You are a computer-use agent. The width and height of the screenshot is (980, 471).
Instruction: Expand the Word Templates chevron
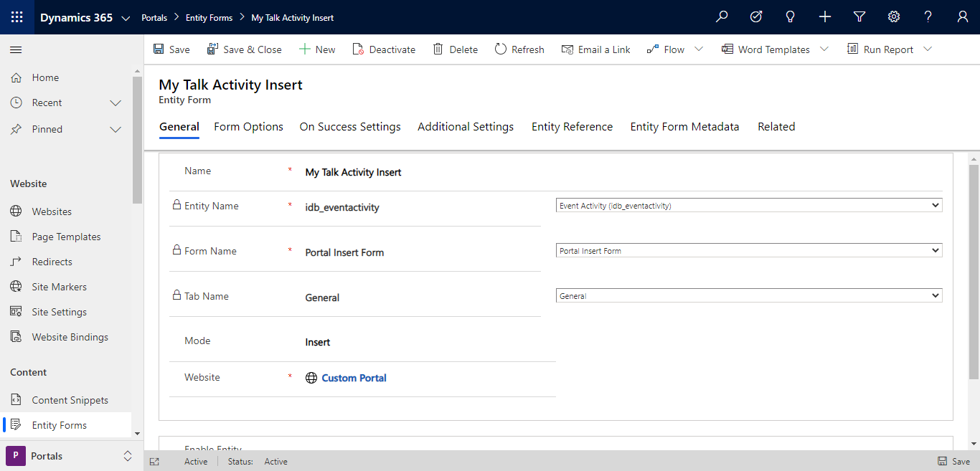click(x=824, y=49)
